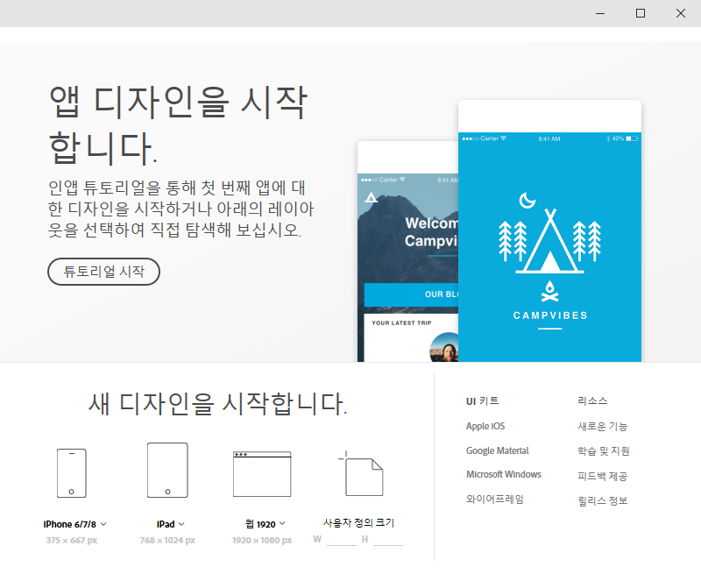The image size is (701, 588).
Task: Select the iPad artboard icon
Action: point(166,471)
